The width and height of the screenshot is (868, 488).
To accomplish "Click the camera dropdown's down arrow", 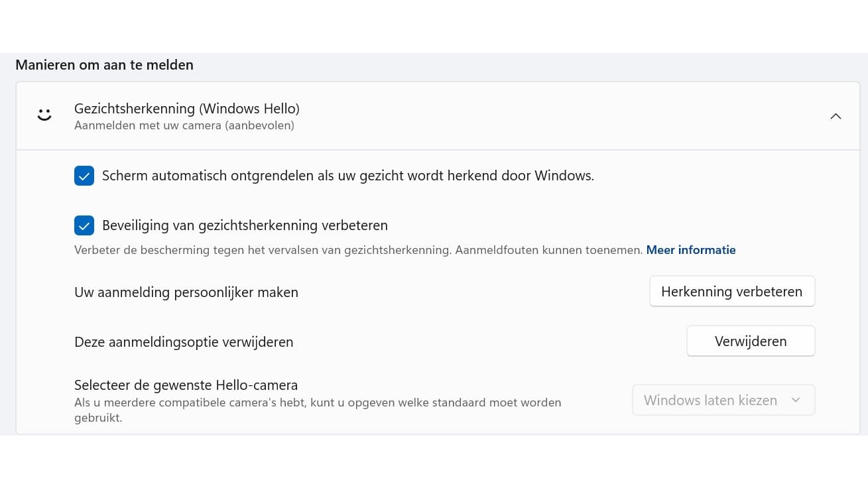I will click(796, 400).
